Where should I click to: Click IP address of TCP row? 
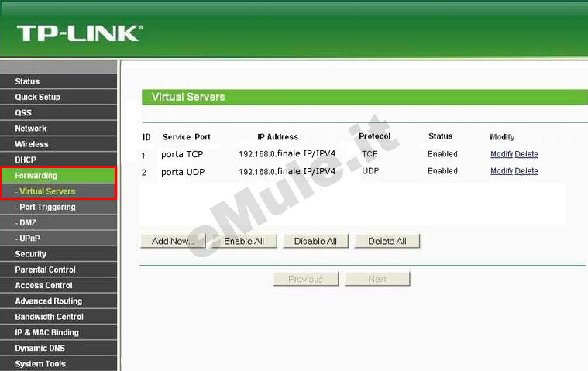pos(287,153)
